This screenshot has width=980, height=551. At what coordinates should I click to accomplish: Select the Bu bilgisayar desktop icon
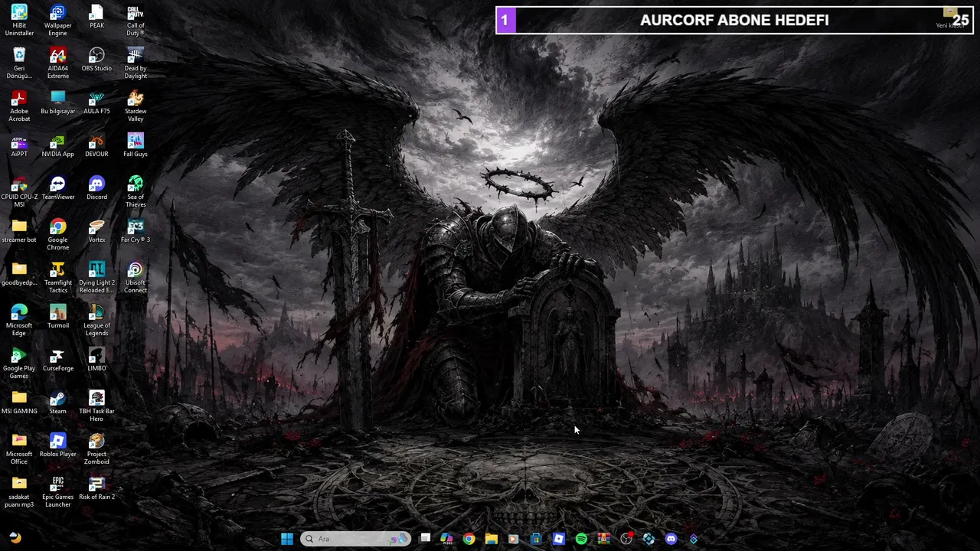tap(58, 103)
